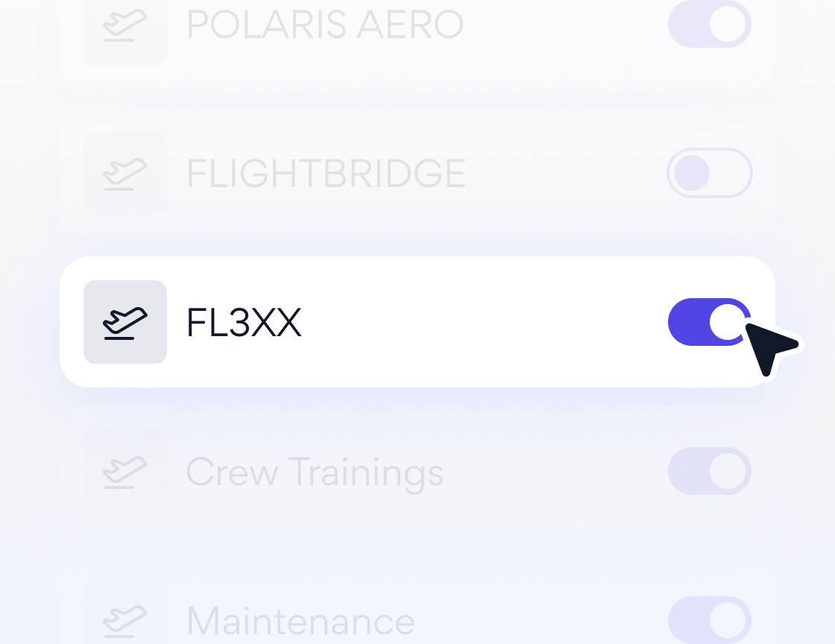835x644 pixels.
Task: Click the POLARIS AERO airplane icon
Action: coord(125,24)
